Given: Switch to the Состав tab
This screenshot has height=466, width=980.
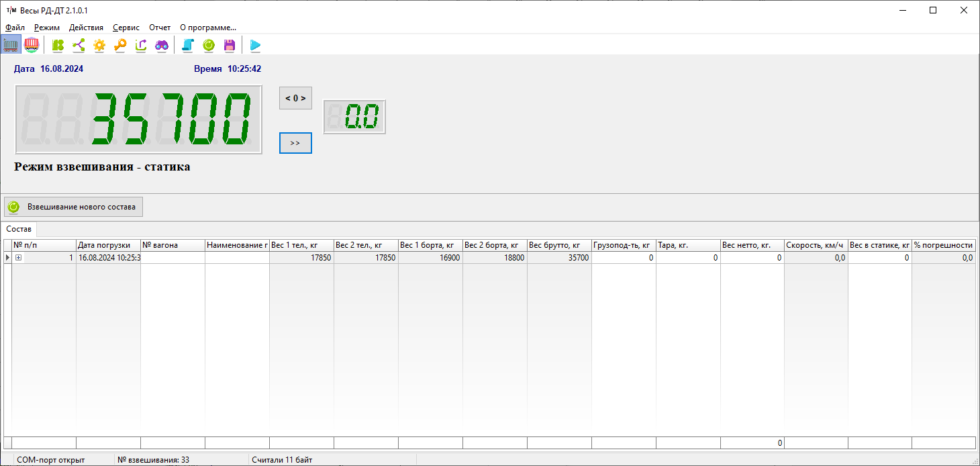Looking at the screenshot, I should [19, 229].
